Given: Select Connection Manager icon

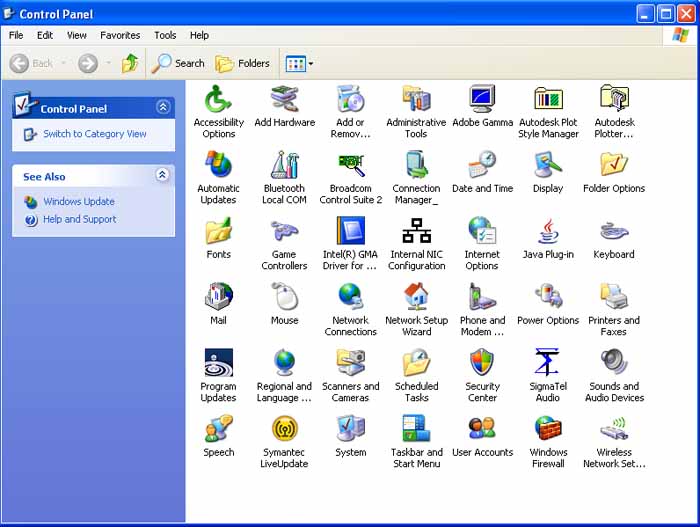Looking at the screenshot, I should click(417, 164).
